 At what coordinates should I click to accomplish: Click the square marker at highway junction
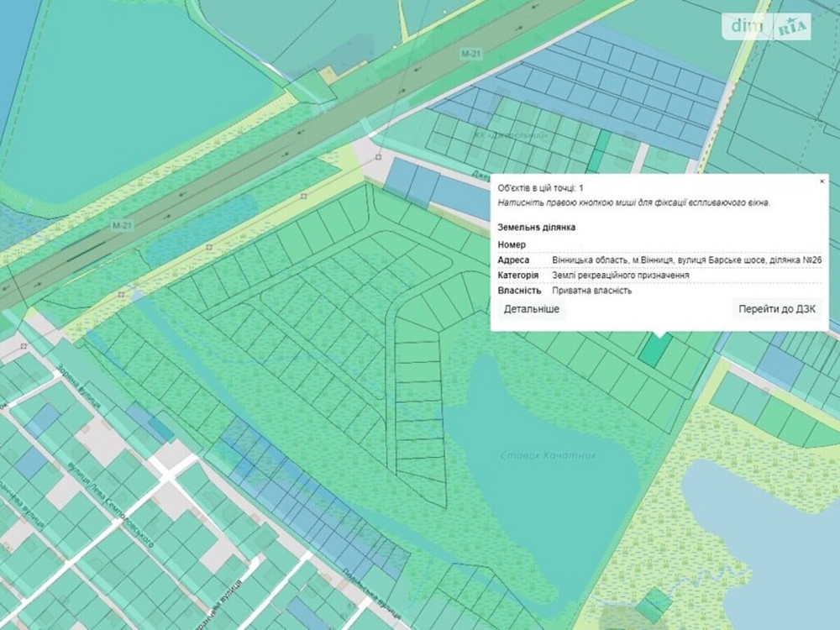coord(378,156)
